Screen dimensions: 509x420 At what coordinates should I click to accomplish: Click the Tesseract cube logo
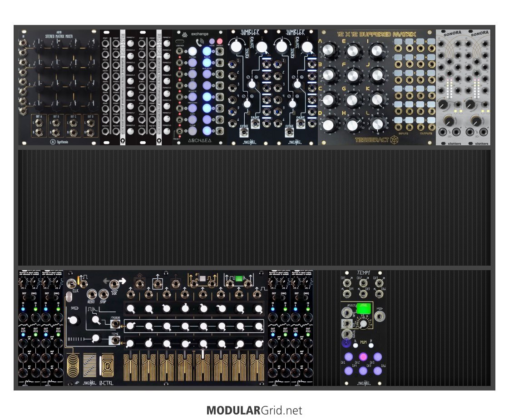click(x=394, y=140)
